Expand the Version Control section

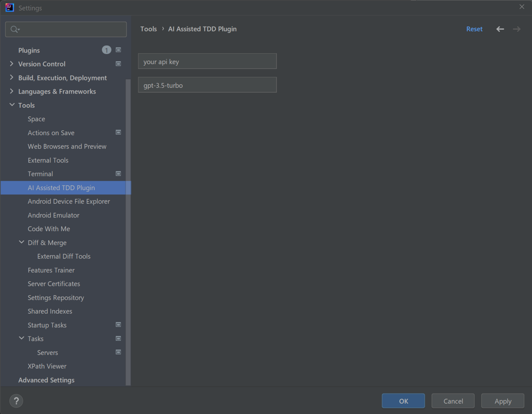point(12,64)
